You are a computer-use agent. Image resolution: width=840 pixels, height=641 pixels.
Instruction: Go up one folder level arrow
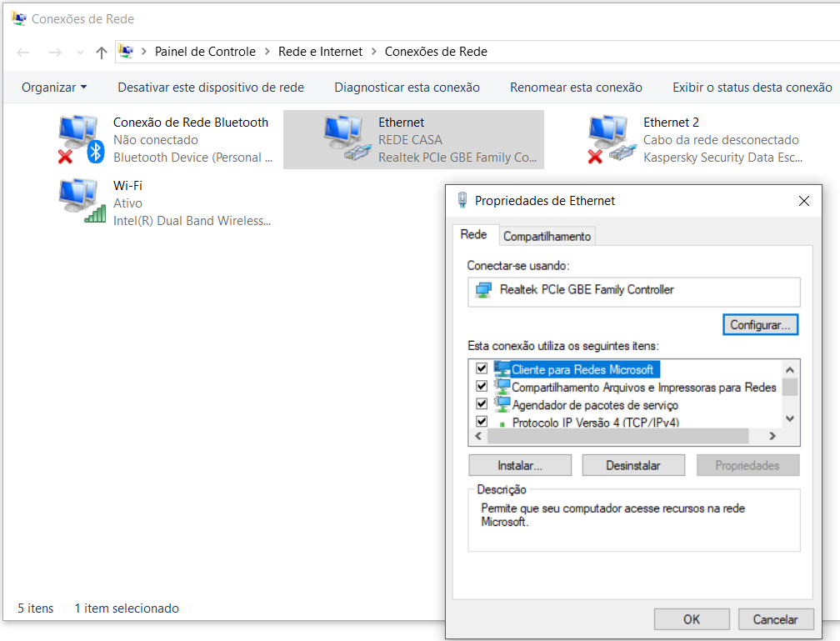pyautogui.click(x=102, y=52)
